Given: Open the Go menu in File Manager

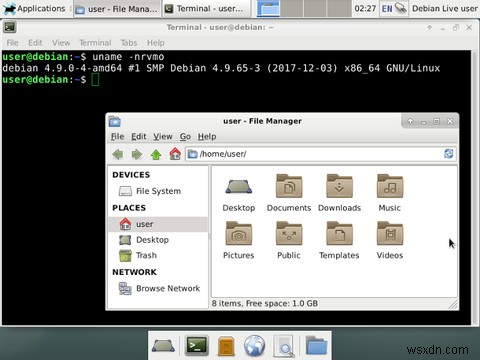Looking at the screenshot, I should 185,136.
